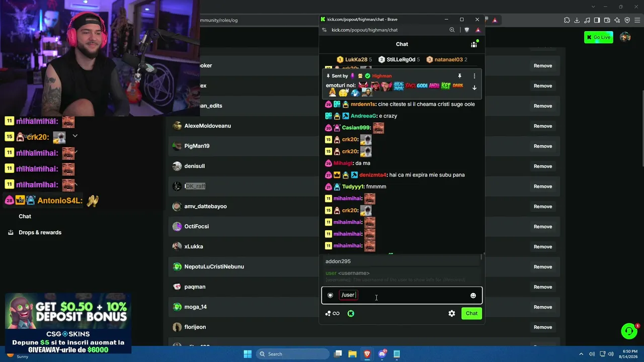644x362 pixels.
Task: Select addon295 from the suggestion list
Action: click(401, 261)
